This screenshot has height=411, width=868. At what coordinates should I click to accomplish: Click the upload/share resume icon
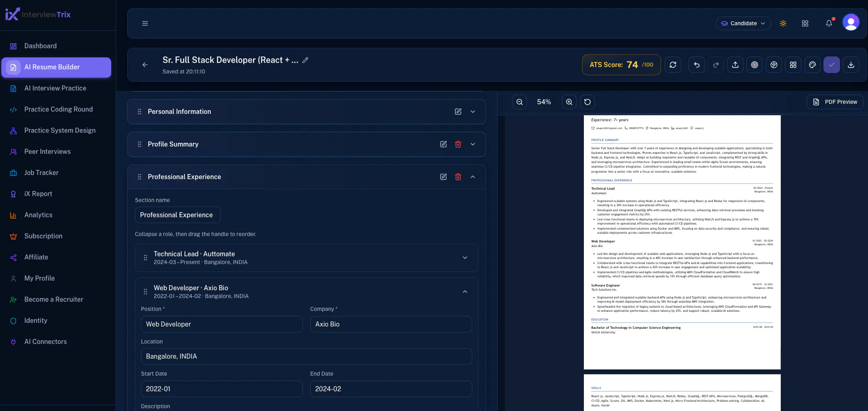(x=735, y=65)
